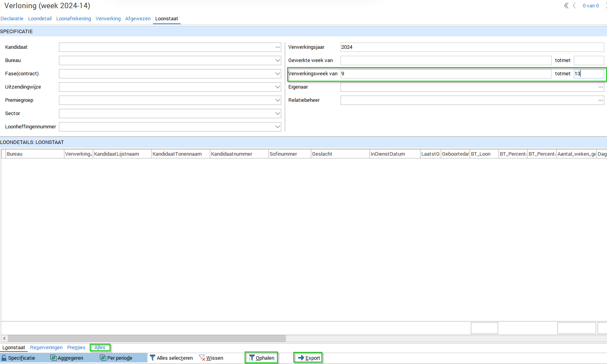The width and height of the screenshot is (607, 364).
Task: Clear filters with the Wissen button
Action: (211, 358)
